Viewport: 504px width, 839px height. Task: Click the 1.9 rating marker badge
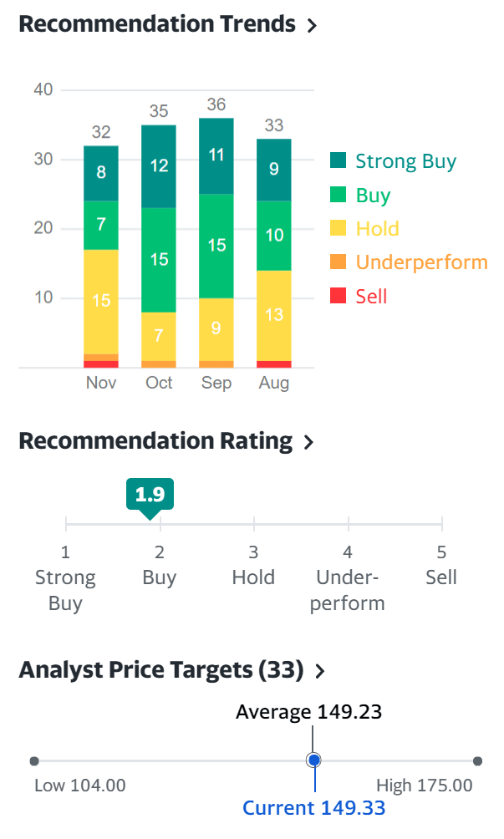[x=150, y=494]
